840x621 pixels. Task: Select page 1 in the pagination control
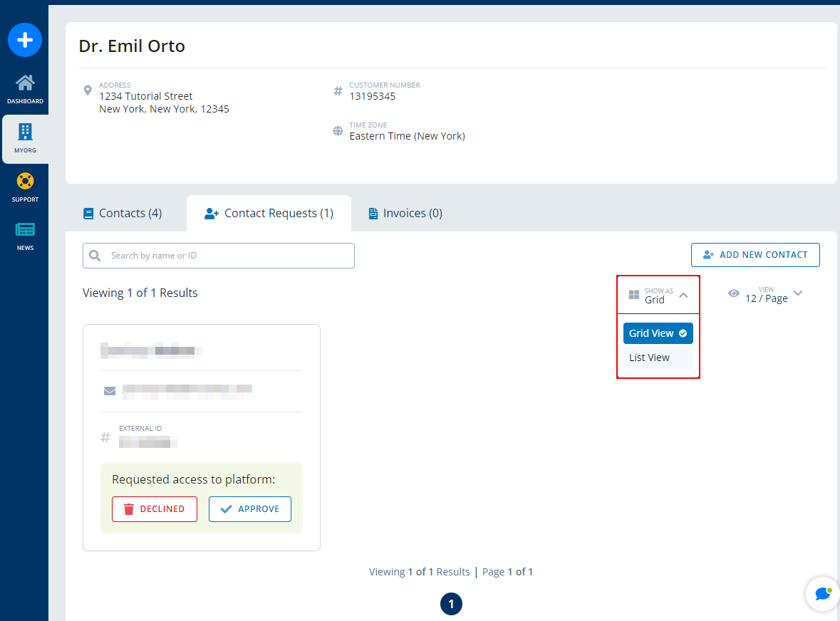pyautogui.click(x=451, y=603)
